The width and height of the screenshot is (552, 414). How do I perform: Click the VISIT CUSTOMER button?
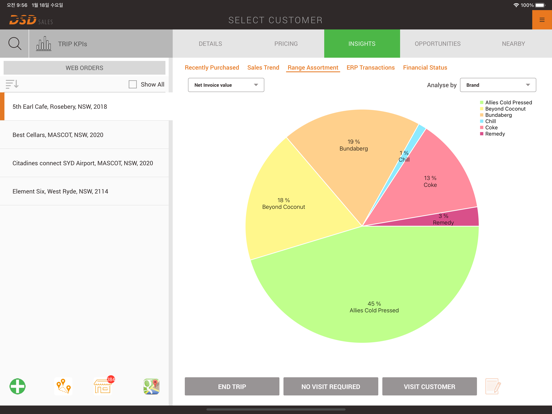point(429,387)
